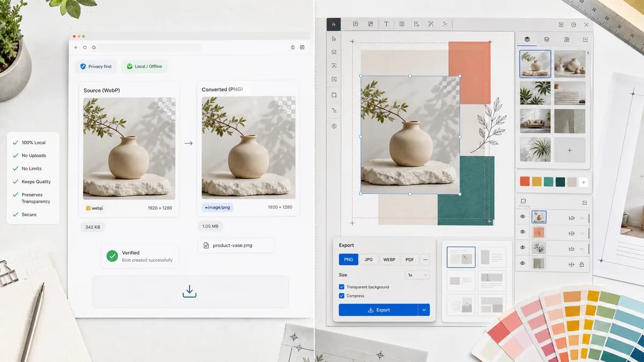Select the Text tool in editor top toolbar
The image size is (644, 362).
click(386, 24)
